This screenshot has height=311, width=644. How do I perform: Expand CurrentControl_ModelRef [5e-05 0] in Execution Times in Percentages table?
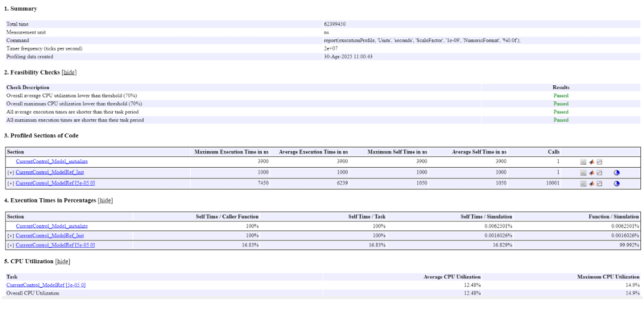[10, 245]
